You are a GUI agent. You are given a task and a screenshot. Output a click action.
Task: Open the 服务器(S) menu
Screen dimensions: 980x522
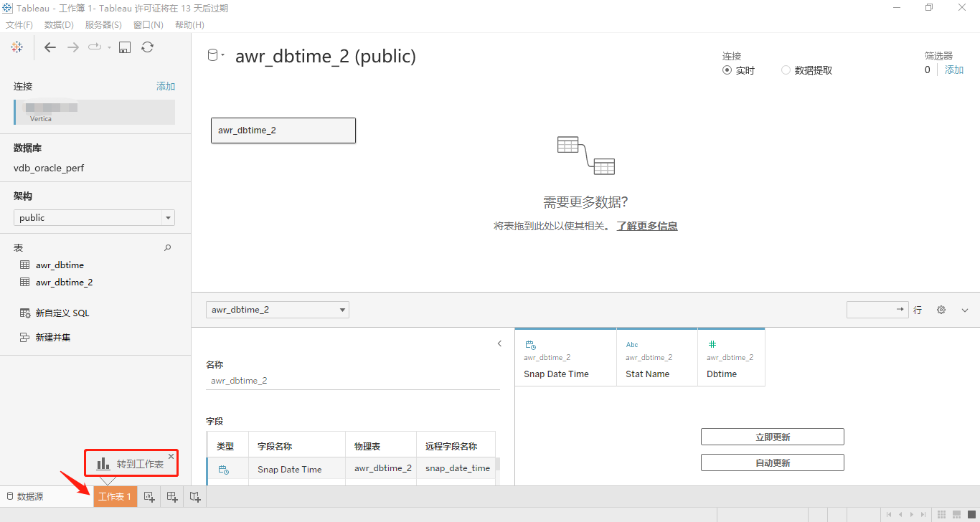pos(103,24)
